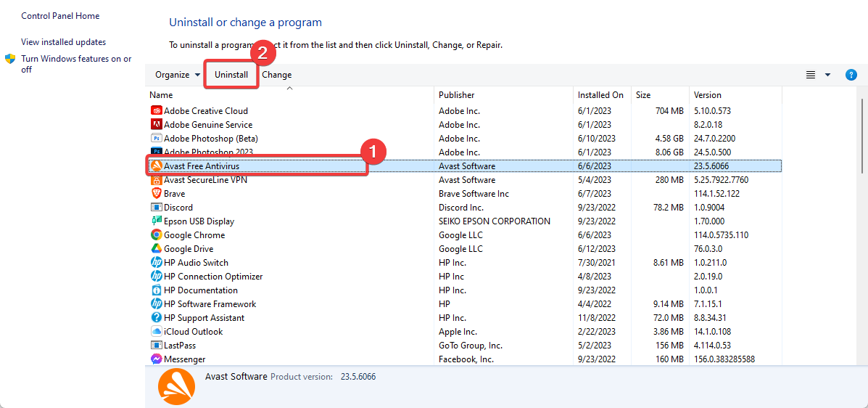This screenshot has width=868, height=408.
Task: Click the Epson USB Display icon
Action: coord(156,221)
